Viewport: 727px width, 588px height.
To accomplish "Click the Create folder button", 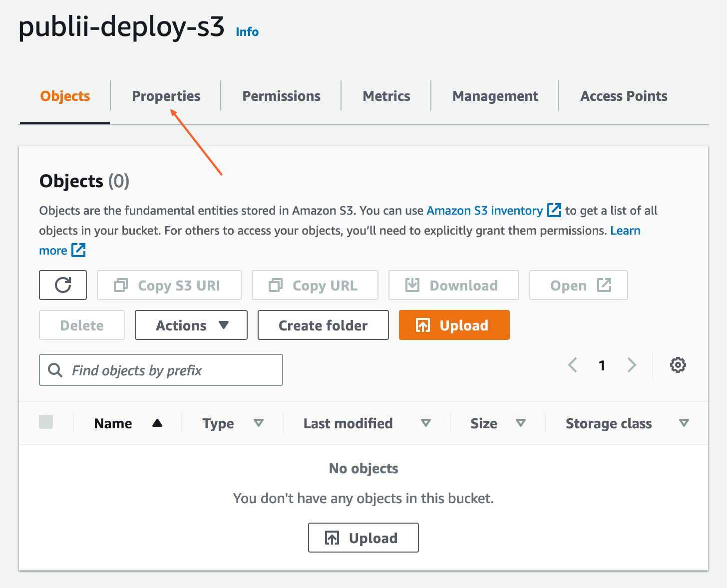I will click(x=323, y=325).
